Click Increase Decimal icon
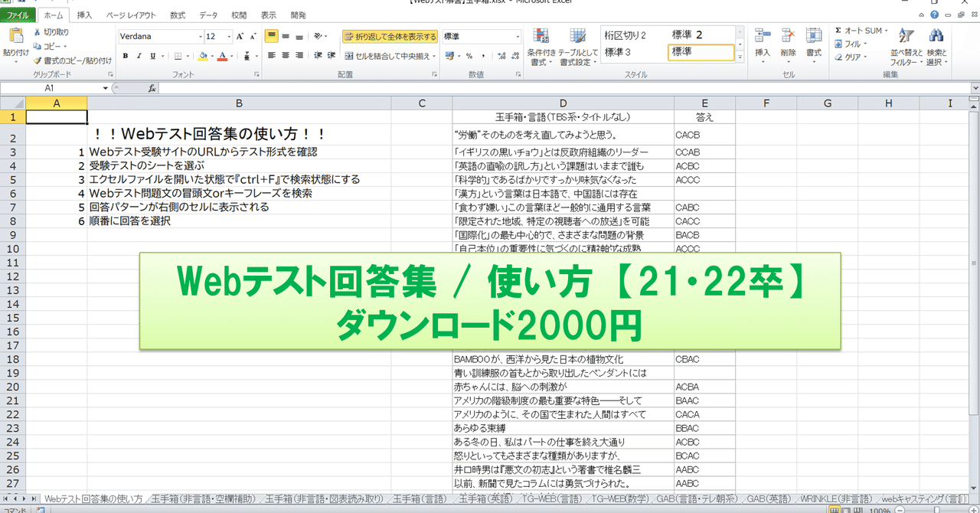980x513 pixels. (x=500, y=56)
